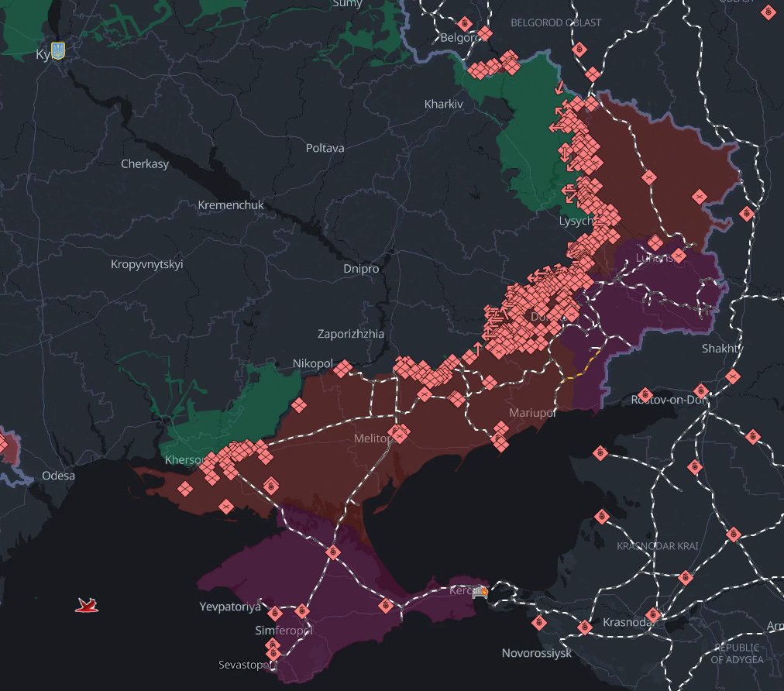Click the KRASNODAR KRAI region label

(x=658, y=546)
